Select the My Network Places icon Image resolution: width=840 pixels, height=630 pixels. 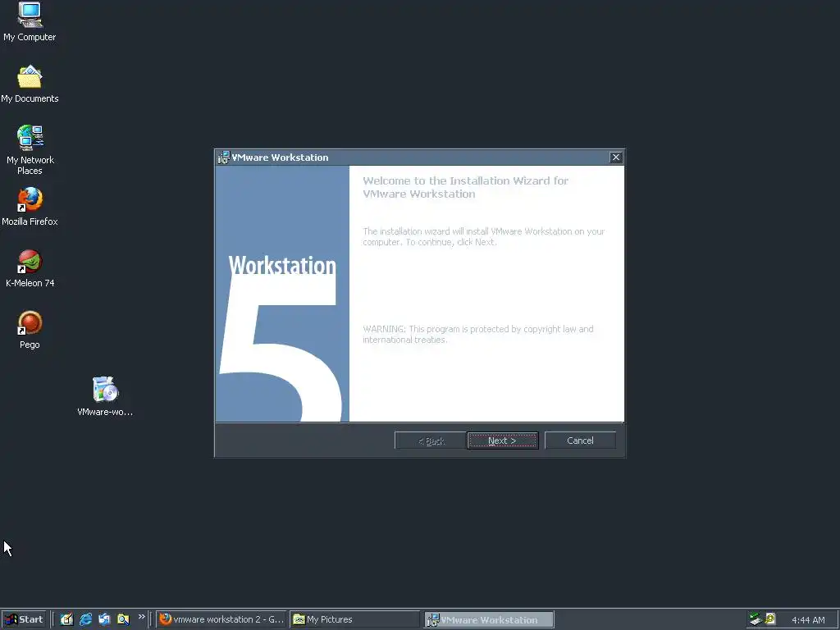click(x=30, y=149)
